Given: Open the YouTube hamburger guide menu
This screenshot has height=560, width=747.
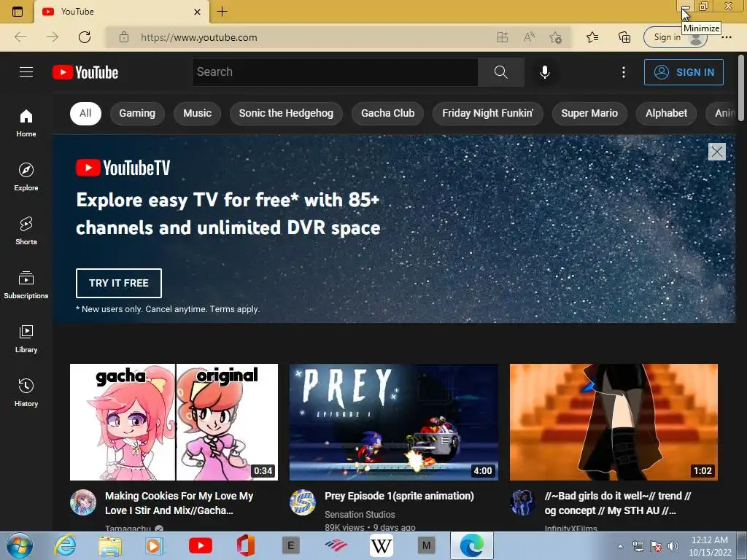Looking at the screenshot, I should pyautogui.click(x=26, y=72).
